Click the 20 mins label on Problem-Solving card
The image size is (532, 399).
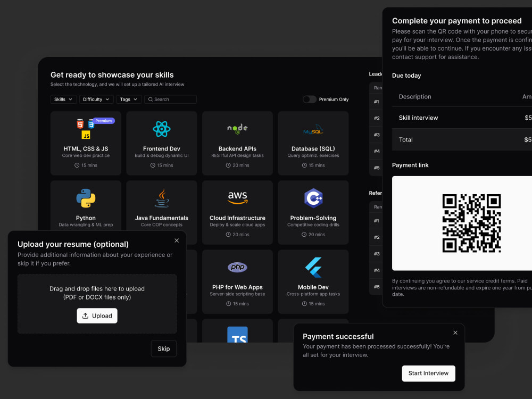pyautogui.click(x=317, y=235)
